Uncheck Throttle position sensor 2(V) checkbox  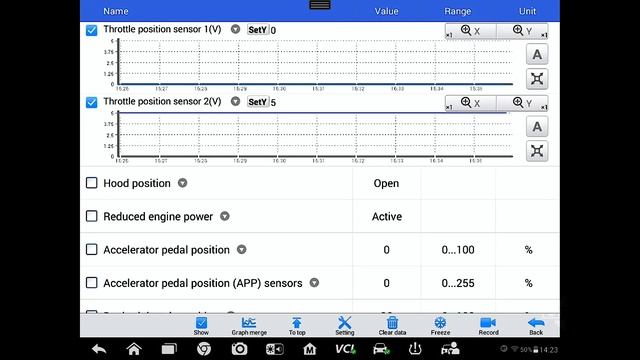[91, 102]
